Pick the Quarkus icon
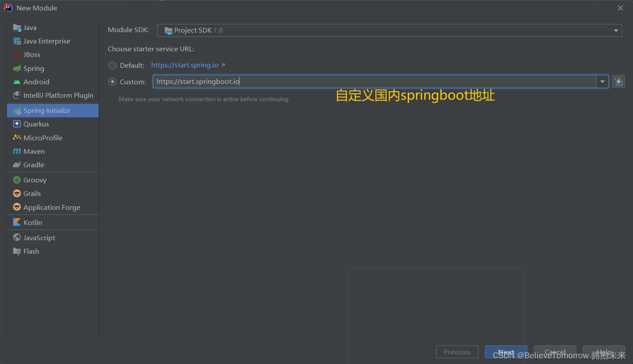This screenshot has height=364, width=633. pyautogui.click(x=17, y=124)
